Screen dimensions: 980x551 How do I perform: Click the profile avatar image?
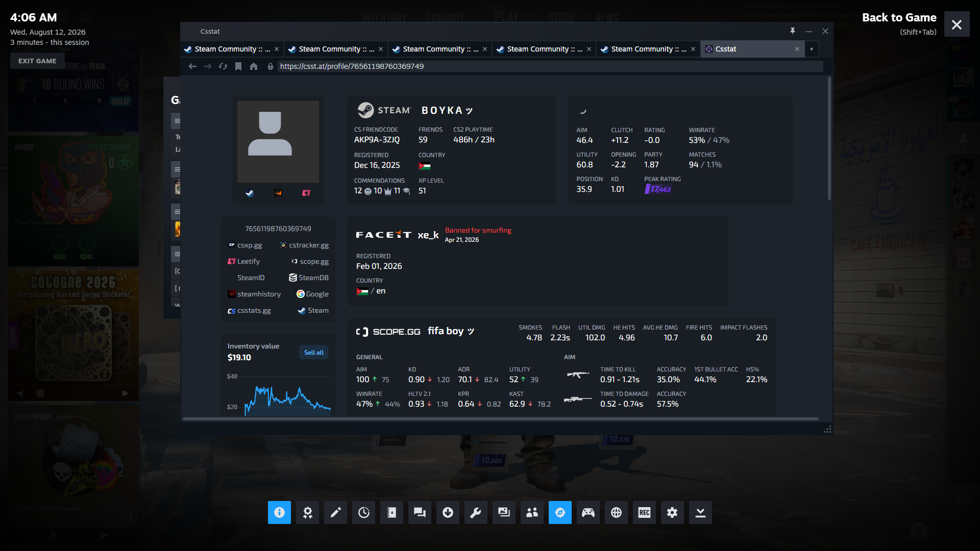[x=278, y=142]
